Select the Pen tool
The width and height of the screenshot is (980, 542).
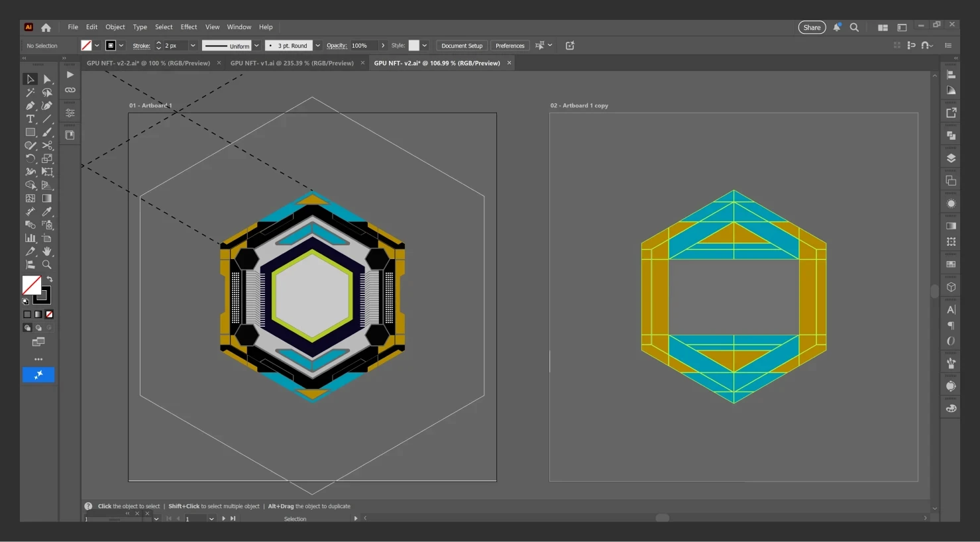(x=30, y=105)
